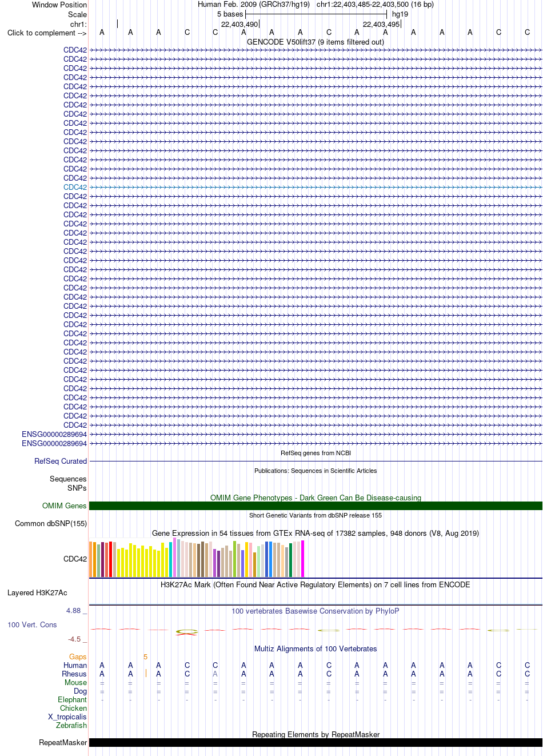The height and width of the screenshot is (756, 543).
Task: Click the Common dbSNP(155) track label
Action: click(51, 524)
